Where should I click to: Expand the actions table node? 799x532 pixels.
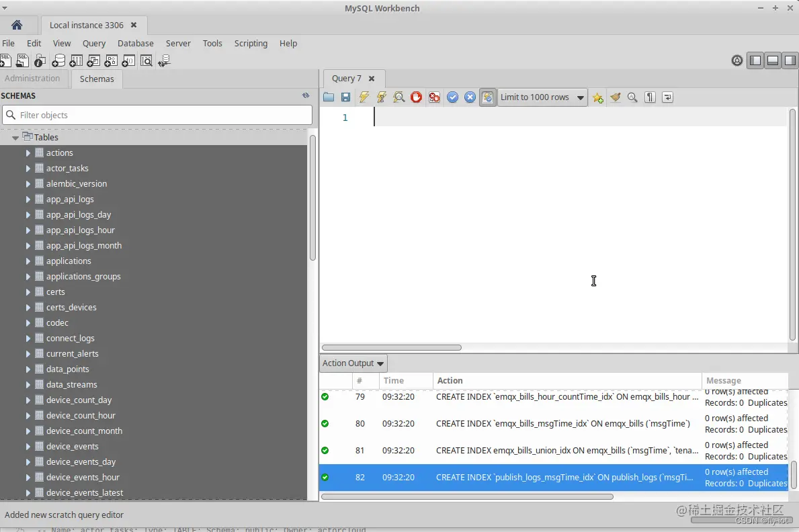[28, 153]
